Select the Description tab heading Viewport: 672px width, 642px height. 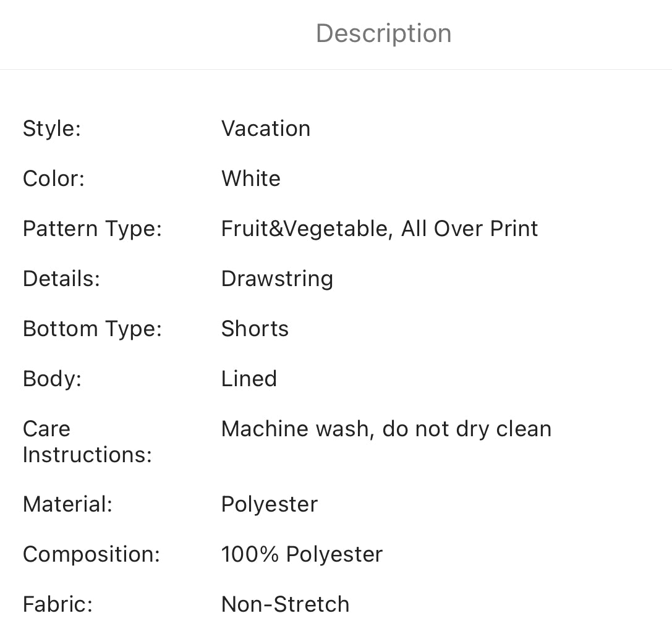click(383, 33)
